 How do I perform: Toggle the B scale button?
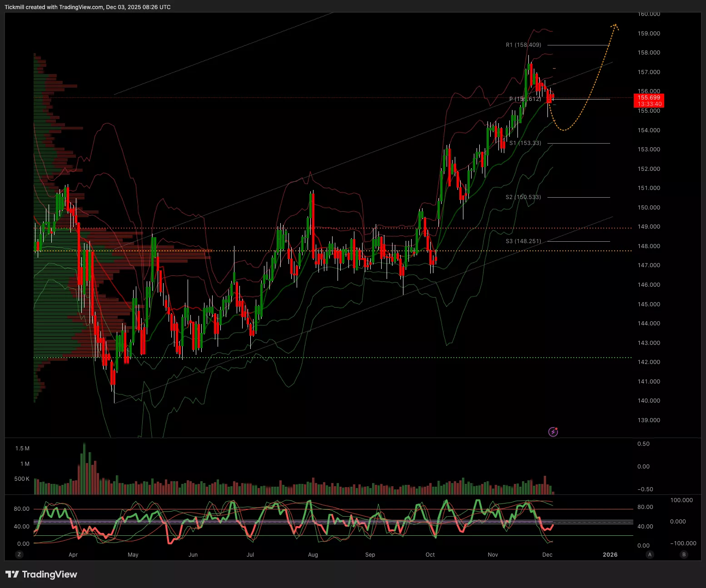[x=684, y=554]
